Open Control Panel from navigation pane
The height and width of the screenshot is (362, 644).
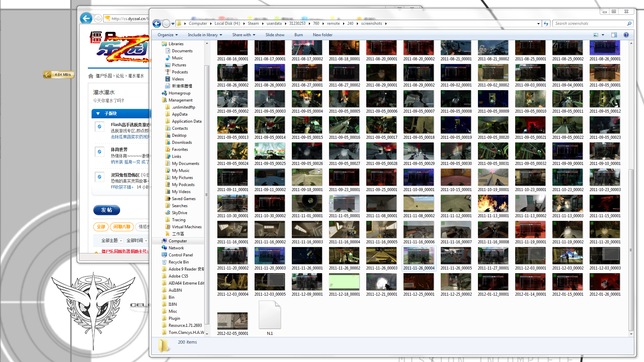[180, 255]
